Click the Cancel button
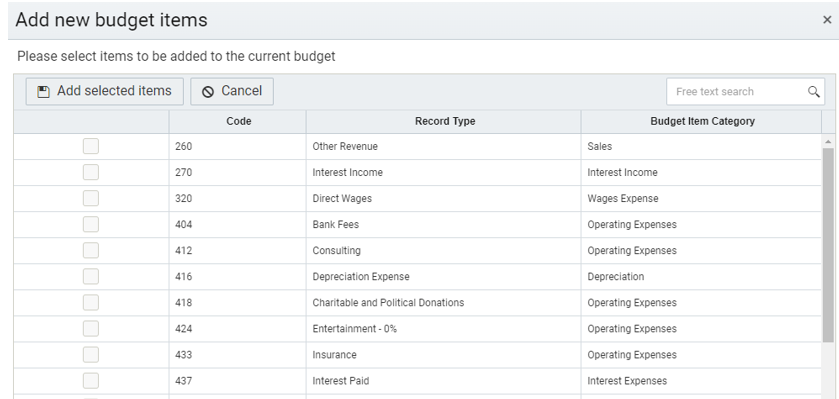The width and height of the screenshot is (839, 399). click(232, 91)
